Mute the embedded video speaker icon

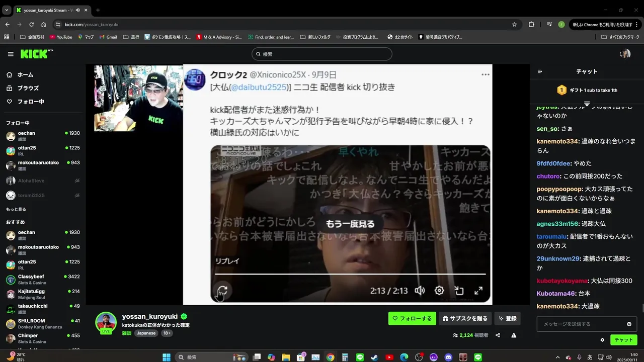click(420, 291)
